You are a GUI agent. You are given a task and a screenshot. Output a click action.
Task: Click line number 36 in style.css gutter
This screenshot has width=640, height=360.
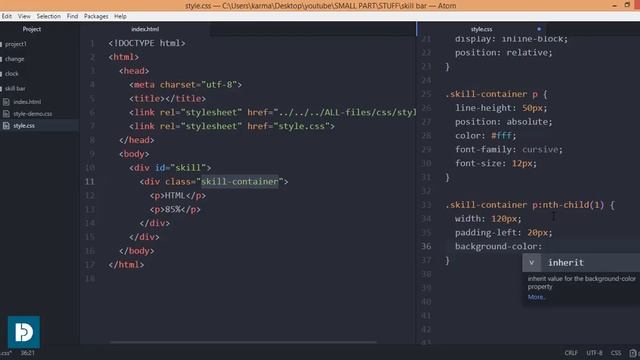pos(426,246)
